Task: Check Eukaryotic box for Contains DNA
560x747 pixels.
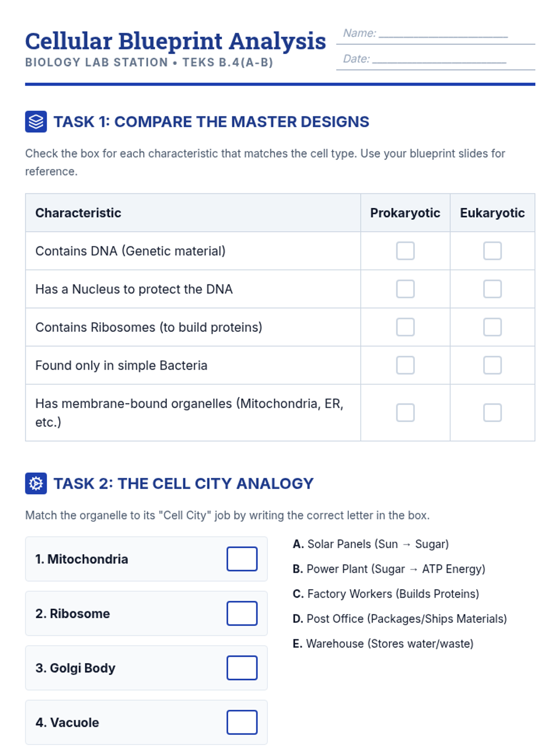Action: pyautogui.click(x=492, y=251)
